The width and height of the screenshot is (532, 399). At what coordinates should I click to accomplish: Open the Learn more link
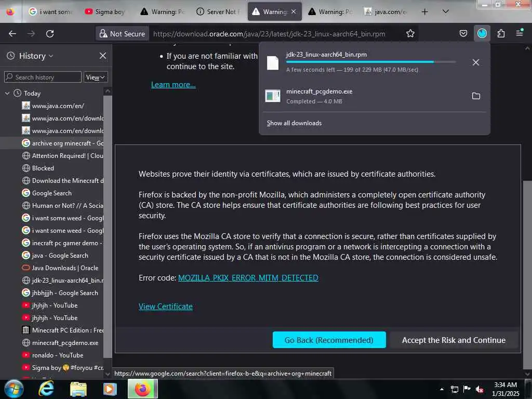coord(174,85)
